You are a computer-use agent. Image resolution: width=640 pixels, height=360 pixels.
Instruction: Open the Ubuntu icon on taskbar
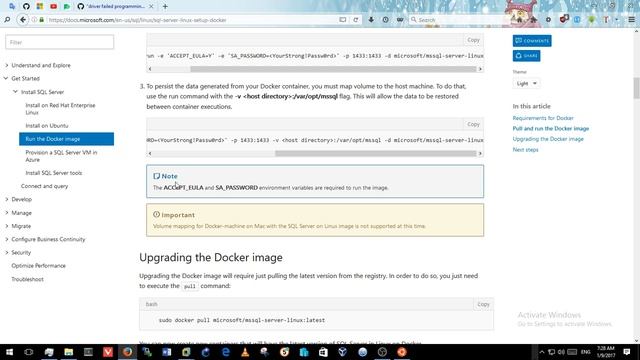coord(402,352)
